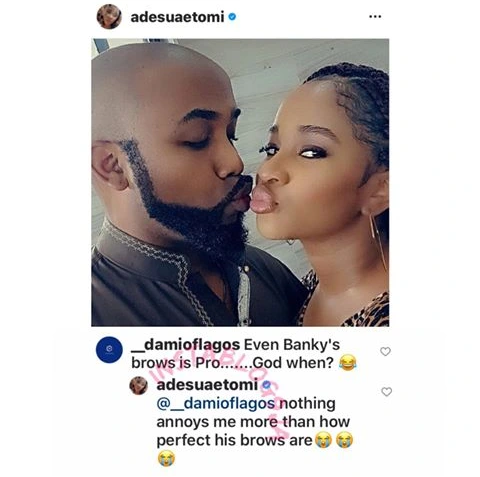Select the 'Even Banky's brows is Pro' comment text

click(236, 354)
